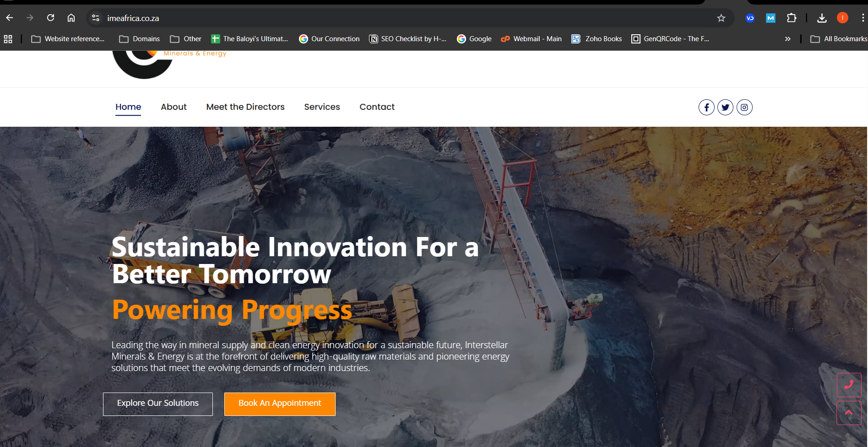Open the Chrome three-dot menu

tap(863, 18)
